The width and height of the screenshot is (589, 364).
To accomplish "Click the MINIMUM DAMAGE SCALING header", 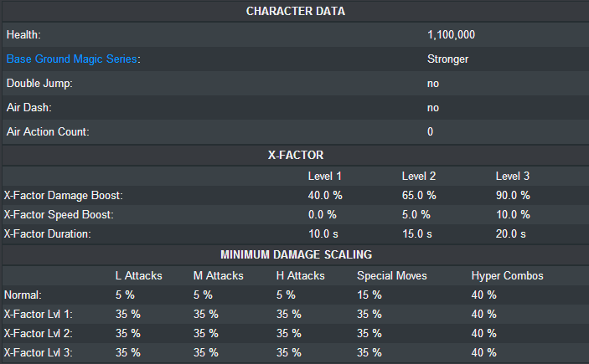I will (295, 254).
